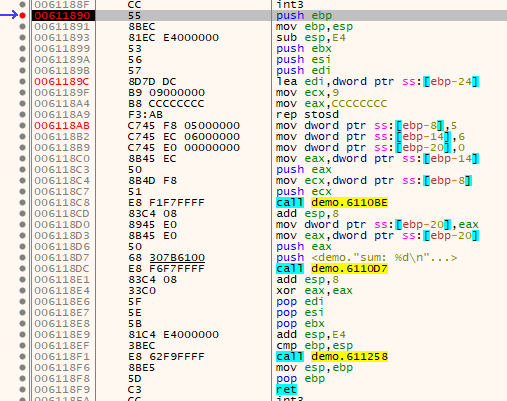Follow call demo.6110D7 target

click(349, 268)
